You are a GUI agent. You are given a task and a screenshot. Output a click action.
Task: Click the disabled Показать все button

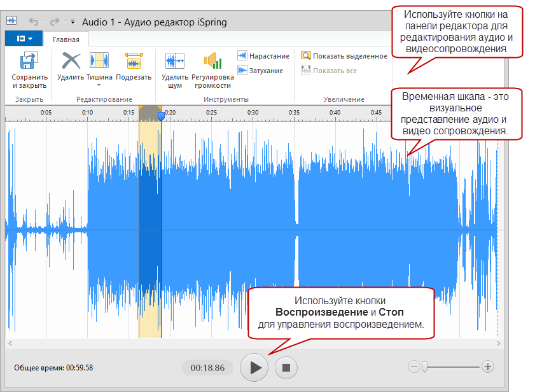[x=329, y=71]
